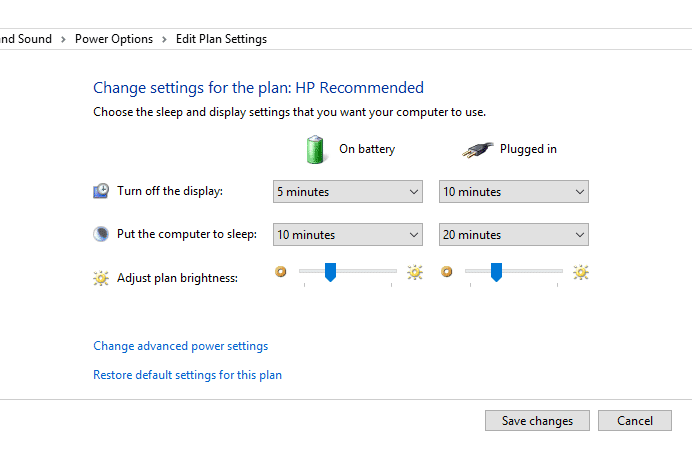
Task: Open display off dropdown for battery
Action: tap(347, 192)
